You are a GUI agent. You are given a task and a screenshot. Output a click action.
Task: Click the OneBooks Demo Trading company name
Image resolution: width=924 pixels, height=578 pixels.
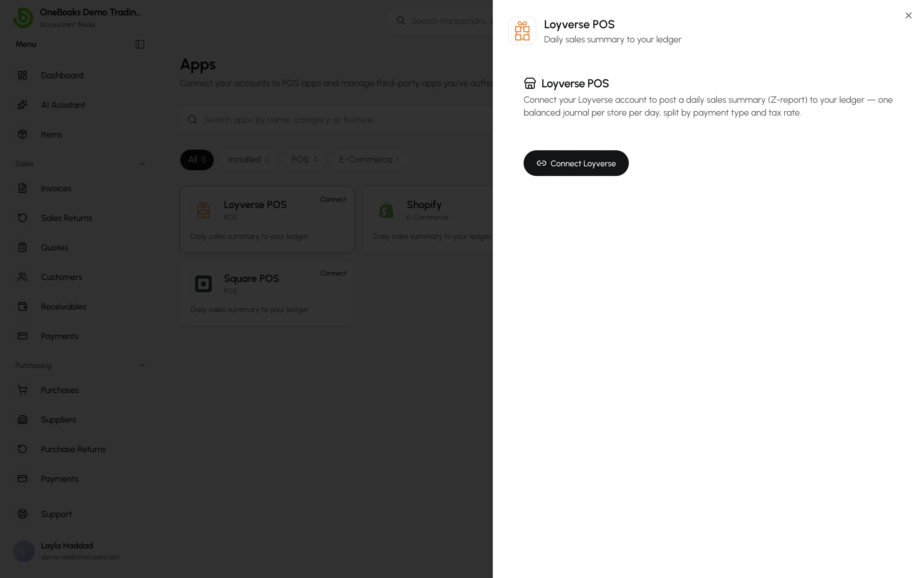point(90,12)
